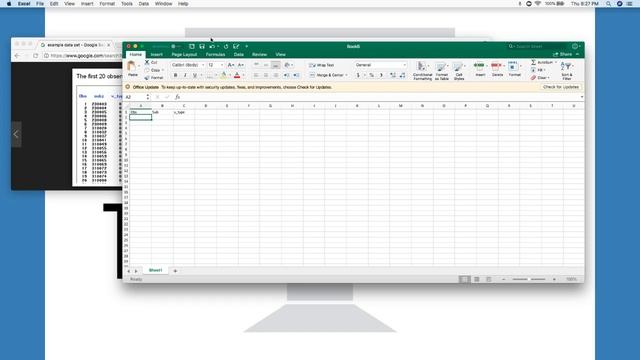Adjust the zoom slider in the status bar
The height and width of the screenshot is (360, 640).
click(529, 279)
